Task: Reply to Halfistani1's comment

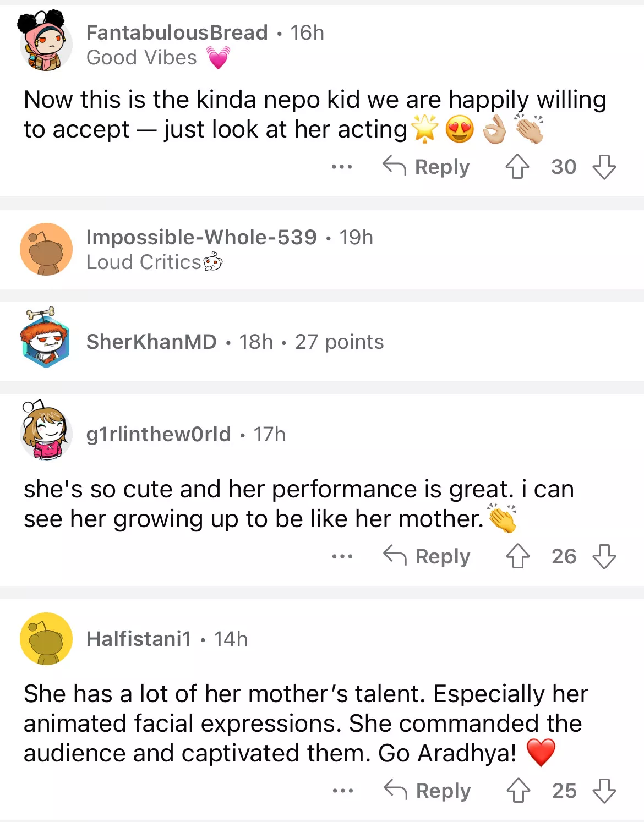Action: click(428, 791)
